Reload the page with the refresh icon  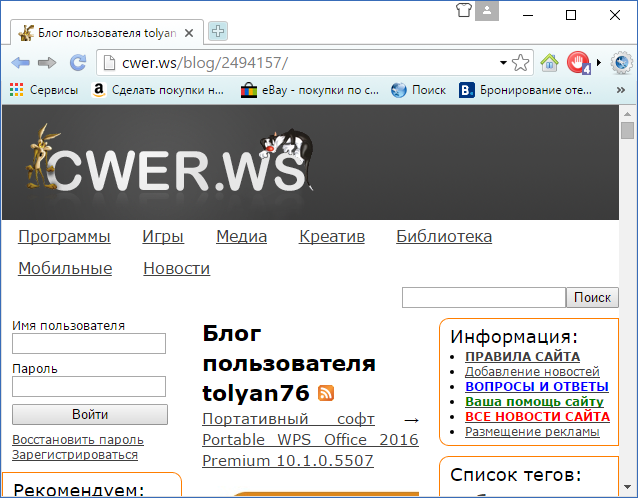click(x=77, y=63)
